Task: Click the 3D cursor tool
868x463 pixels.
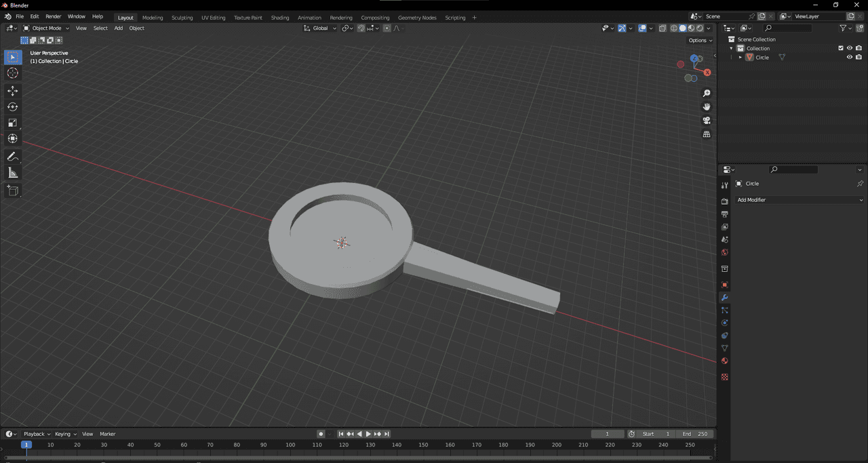Action: click(x=13, y=73)
